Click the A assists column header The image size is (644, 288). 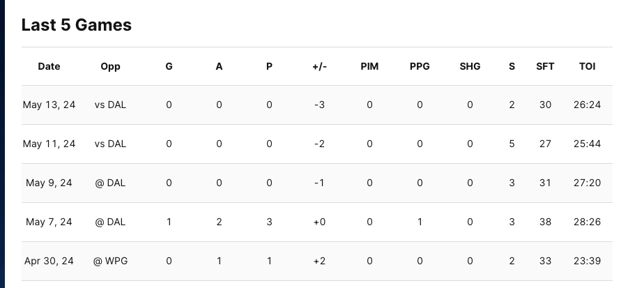click(x=219, y=67)
